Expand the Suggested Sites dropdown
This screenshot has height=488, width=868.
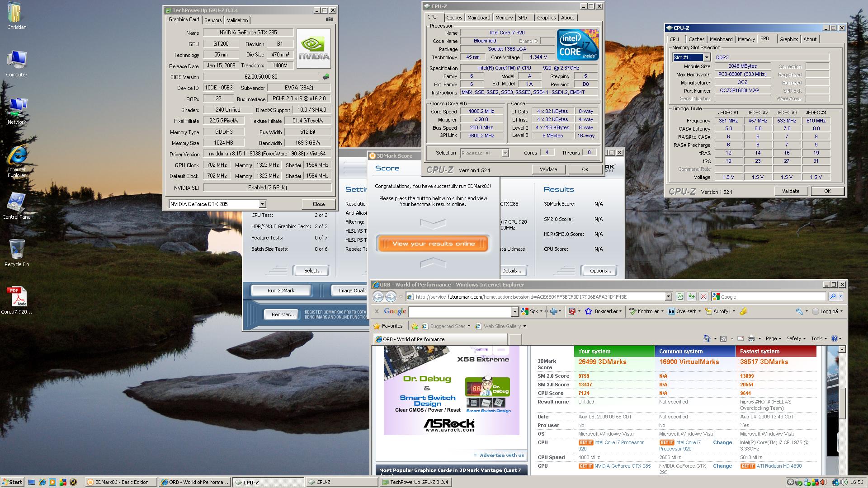pyautogui.click(x=469, y=326)
